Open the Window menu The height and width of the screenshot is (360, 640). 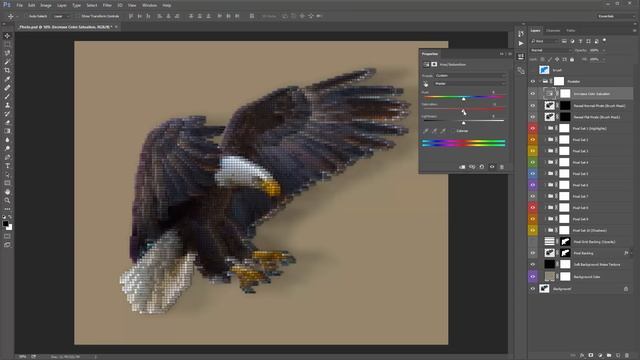[149, 5]
